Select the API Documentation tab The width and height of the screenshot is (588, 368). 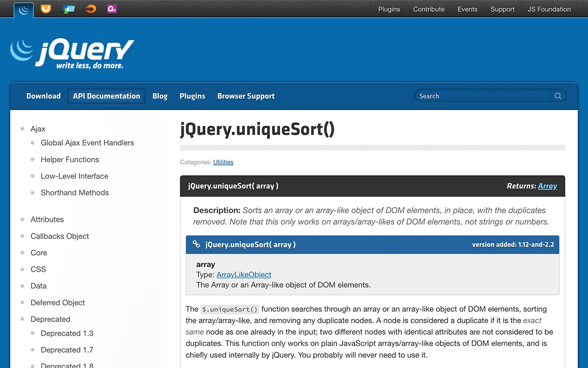pyautogui.click(x=106, y=96)
